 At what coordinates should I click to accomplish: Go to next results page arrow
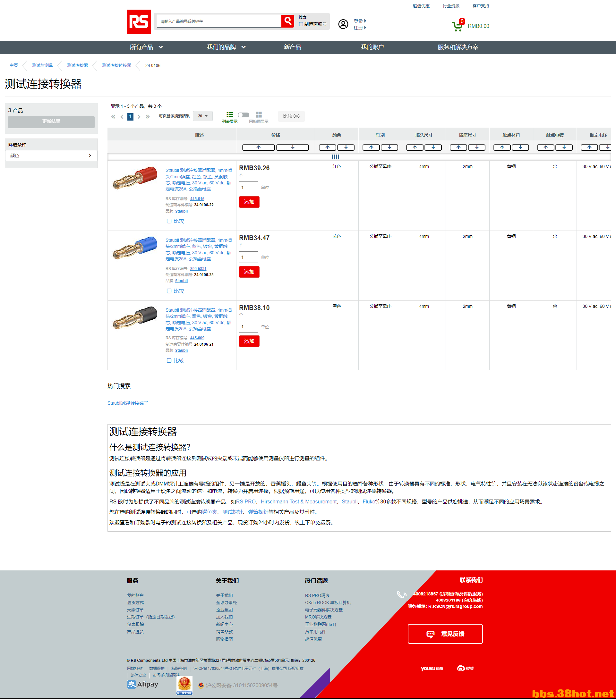tap(139, 117)
